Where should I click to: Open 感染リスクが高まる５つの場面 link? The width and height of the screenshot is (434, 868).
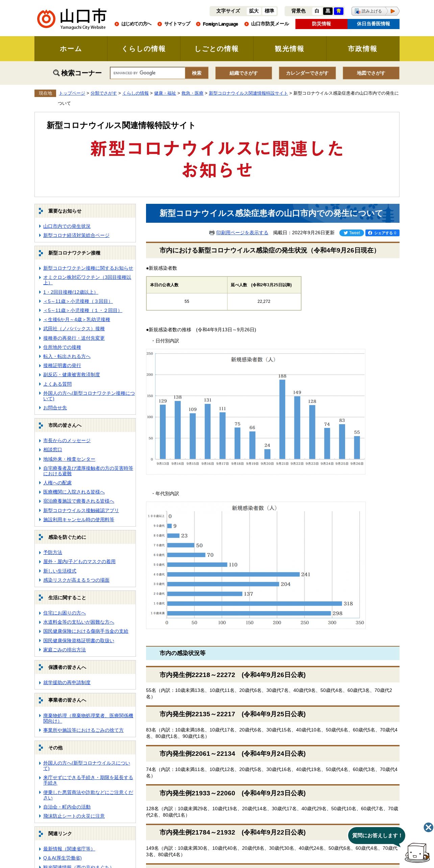point(76,580)
